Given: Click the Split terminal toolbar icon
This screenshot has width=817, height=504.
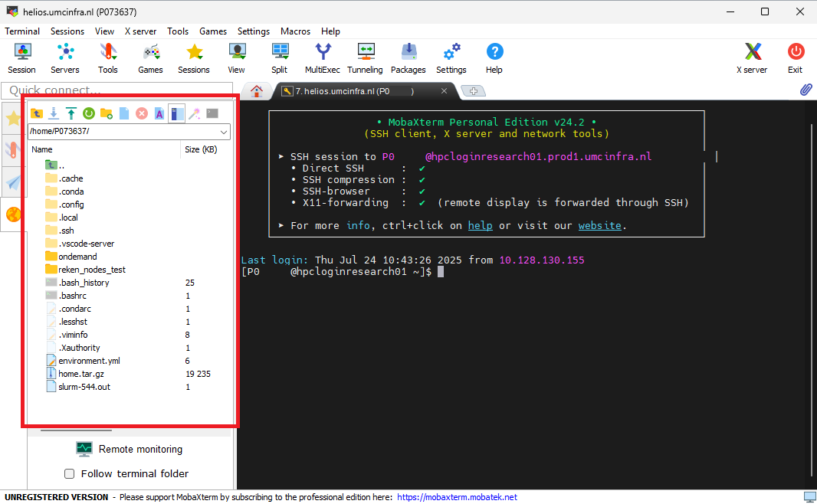Looking at the screenshot, I should 280,57.
